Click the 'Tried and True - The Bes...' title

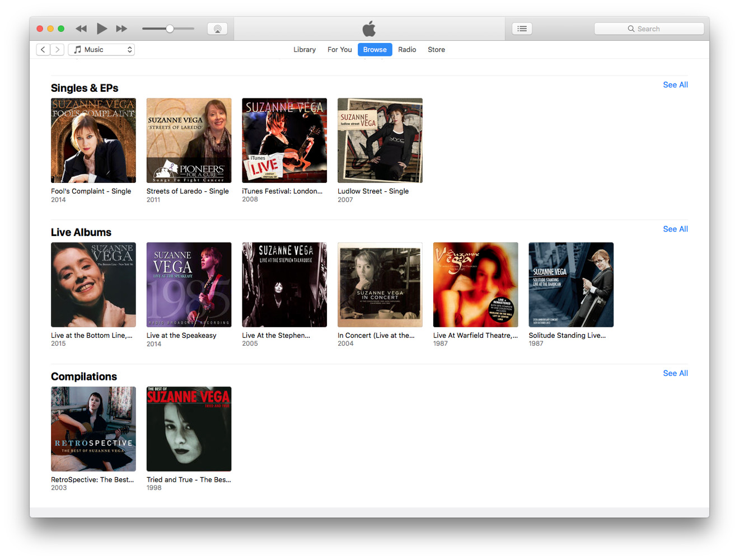189,480
